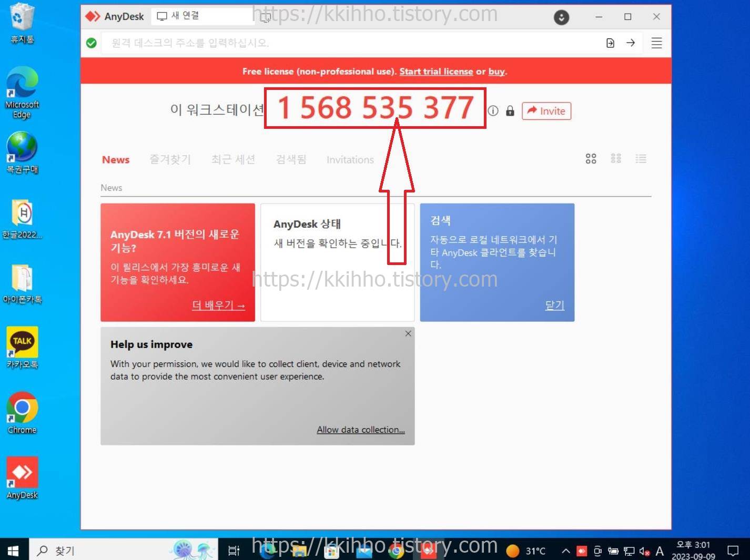Click the Allow data collection link

[361, 430]
